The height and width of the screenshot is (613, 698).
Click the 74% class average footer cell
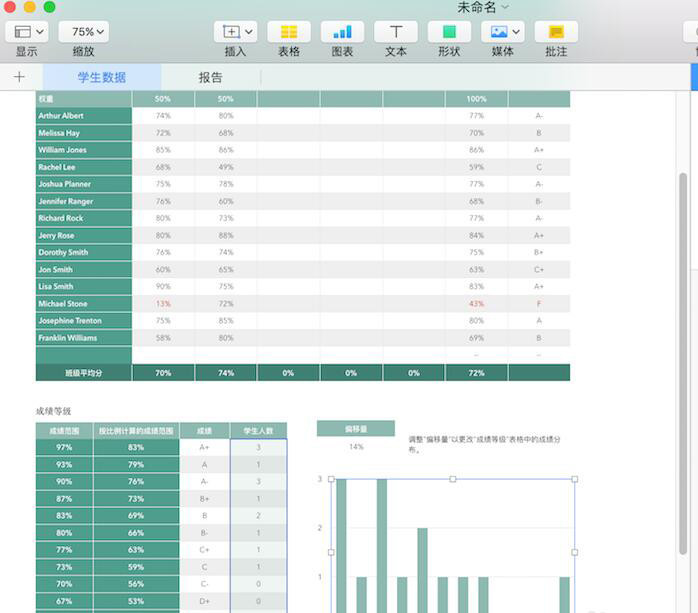click(226, 373)
